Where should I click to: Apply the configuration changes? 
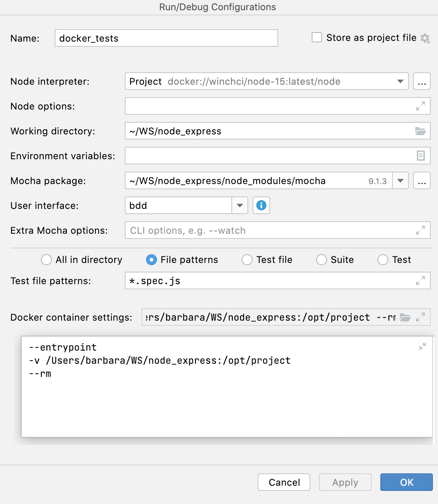tap(345, 482)
